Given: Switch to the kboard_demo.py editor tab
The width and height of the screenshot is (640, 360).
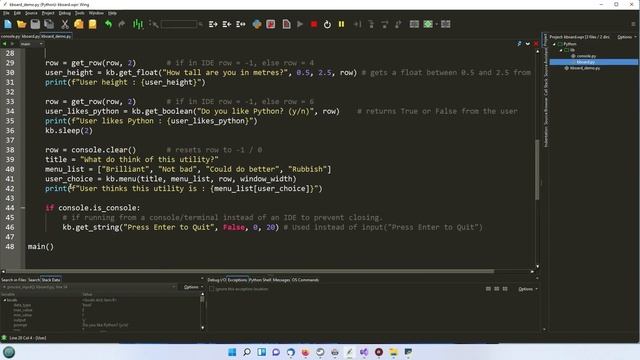Looking at the screenshot, I should click(x=56, y=36).
